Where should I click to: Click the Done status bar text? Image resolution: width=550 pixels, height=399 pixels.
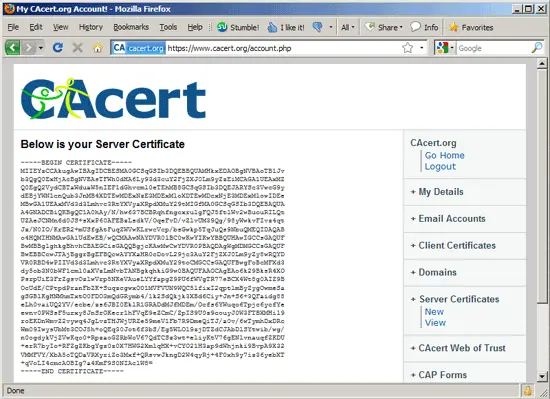pos(15,391)
